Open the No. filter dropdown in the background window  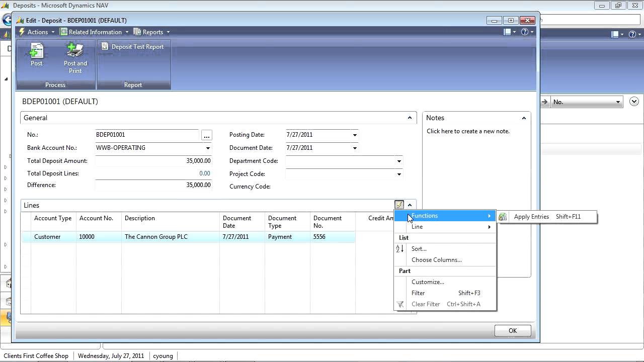[618, 102]
